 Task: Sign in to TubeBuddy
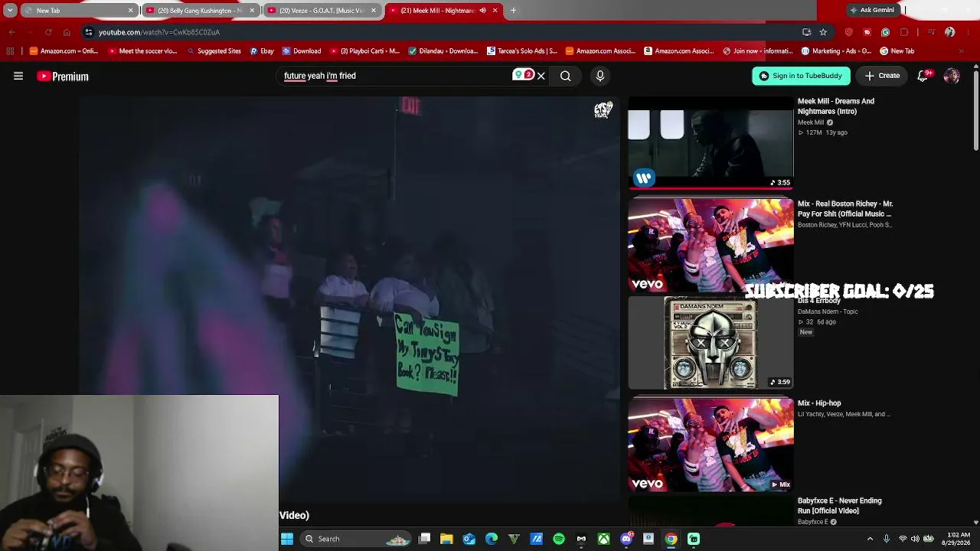801,76
